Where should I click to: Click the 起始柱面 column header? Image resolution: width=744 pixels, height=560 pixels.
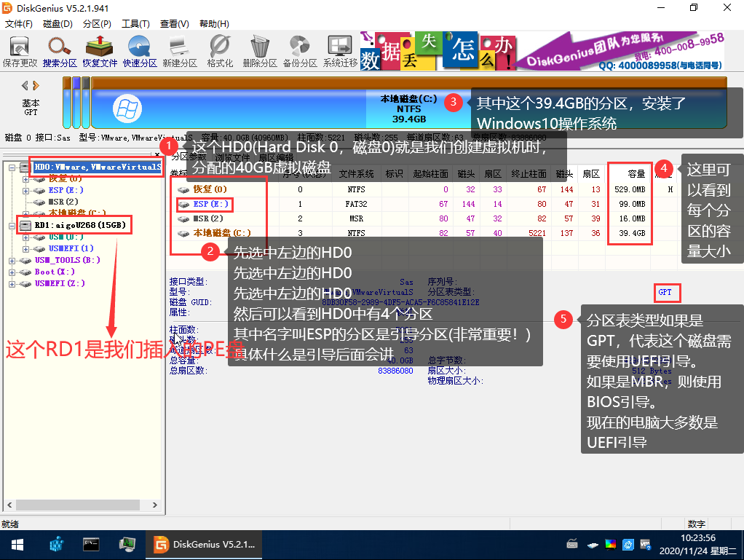(x=430, y=174)
